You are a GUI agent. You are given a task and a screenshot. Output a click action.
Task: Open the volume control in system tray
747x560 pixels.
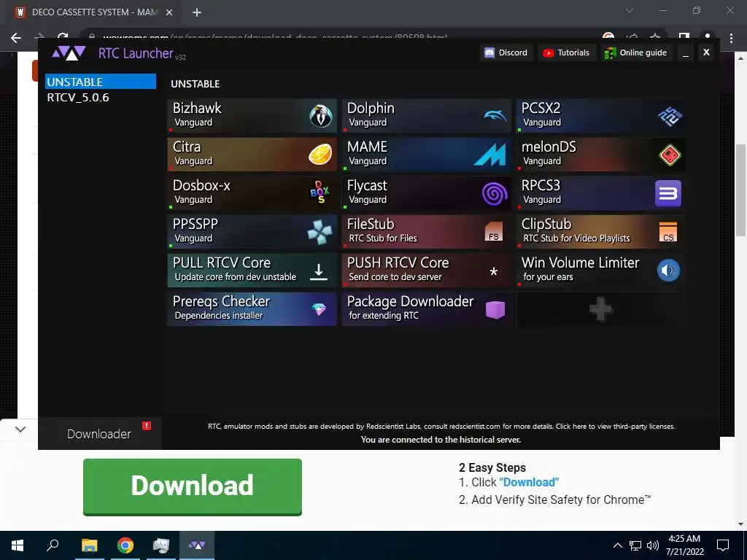click(653, 545)
